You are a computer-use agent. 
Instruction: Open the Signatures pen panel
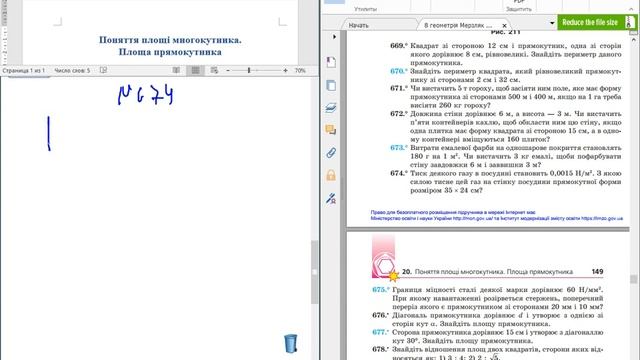(x=331, y=198)
